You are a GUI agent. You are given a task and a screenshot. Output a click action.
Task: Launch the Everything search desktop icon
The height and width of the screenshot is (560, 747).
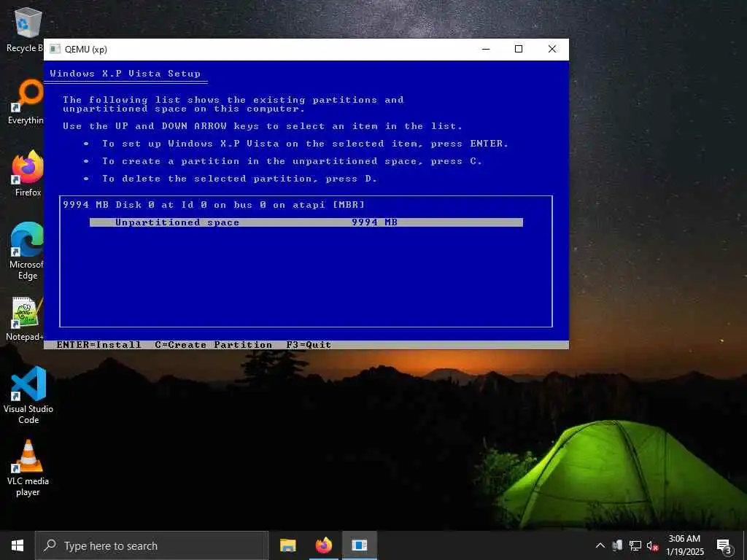(26, 102)
